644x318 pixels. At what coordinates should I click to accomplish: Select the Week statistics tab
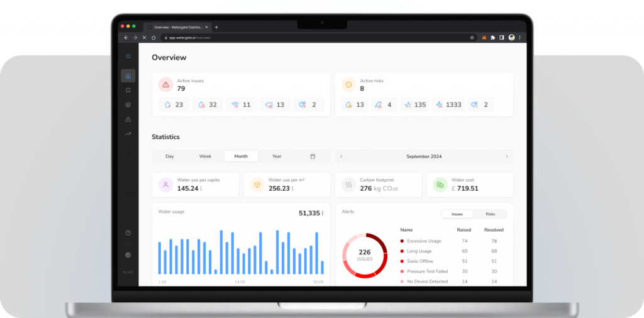[206, 156]
